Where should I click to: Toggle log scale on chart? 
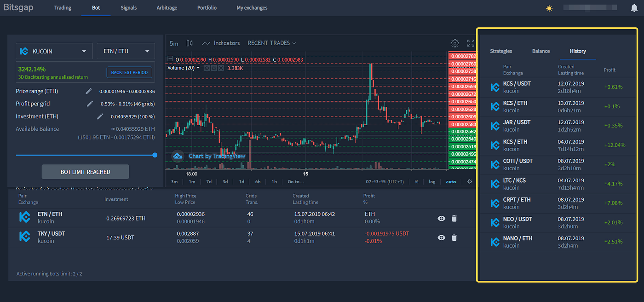[x=432, y=182]
